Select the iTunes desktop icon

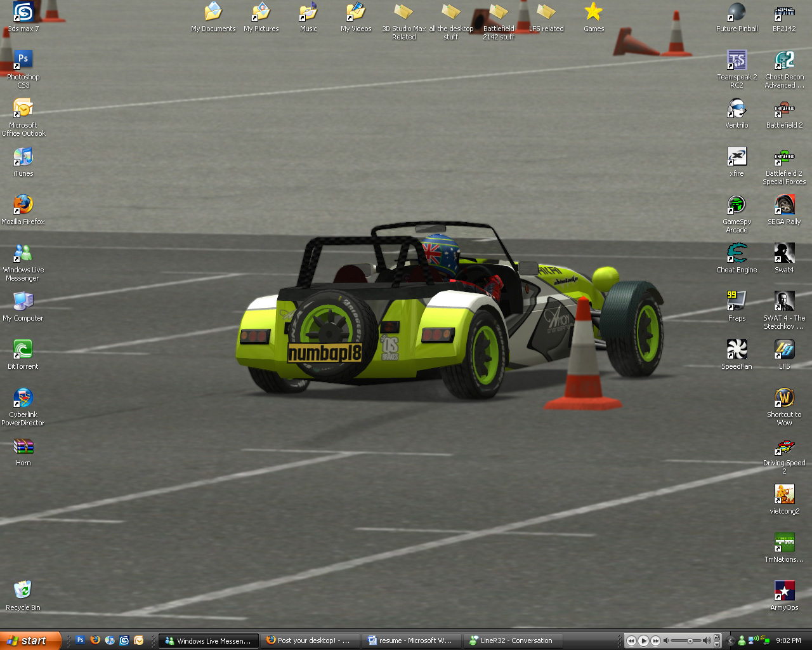click(x=23, y=162)
